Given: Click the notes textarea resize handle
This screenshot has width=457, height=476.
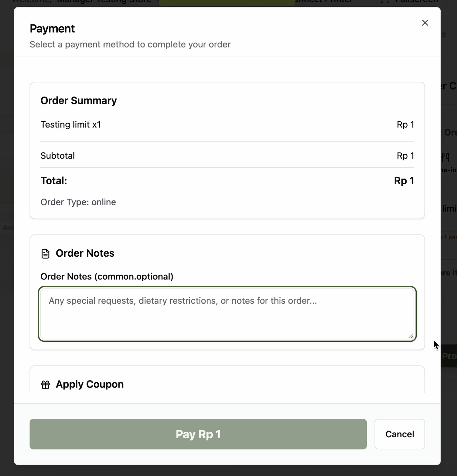Looking at the screenshot, I should point(411,336).
